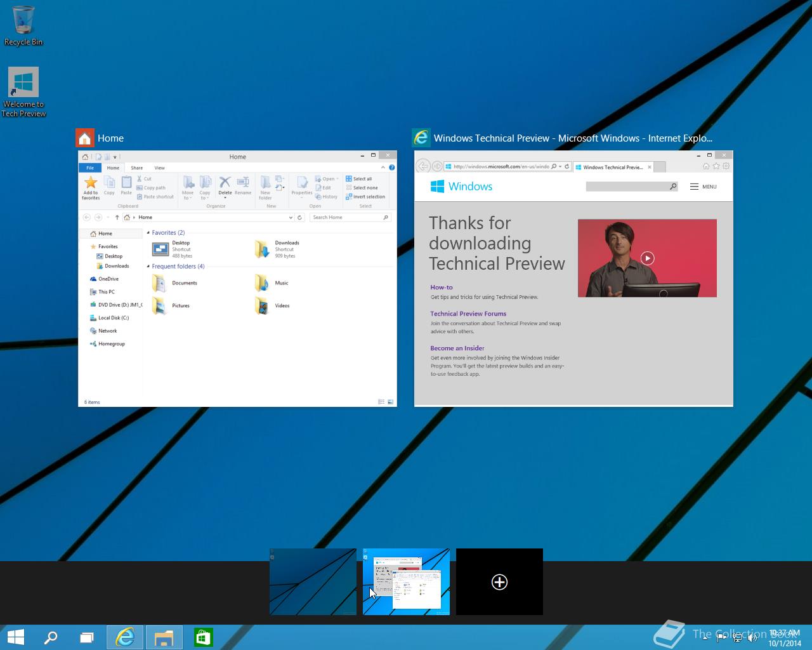Click the Back arrow in Internet Explorer
Image resolution: width=812 pixels, height=650 pixels.
[422, 166]
